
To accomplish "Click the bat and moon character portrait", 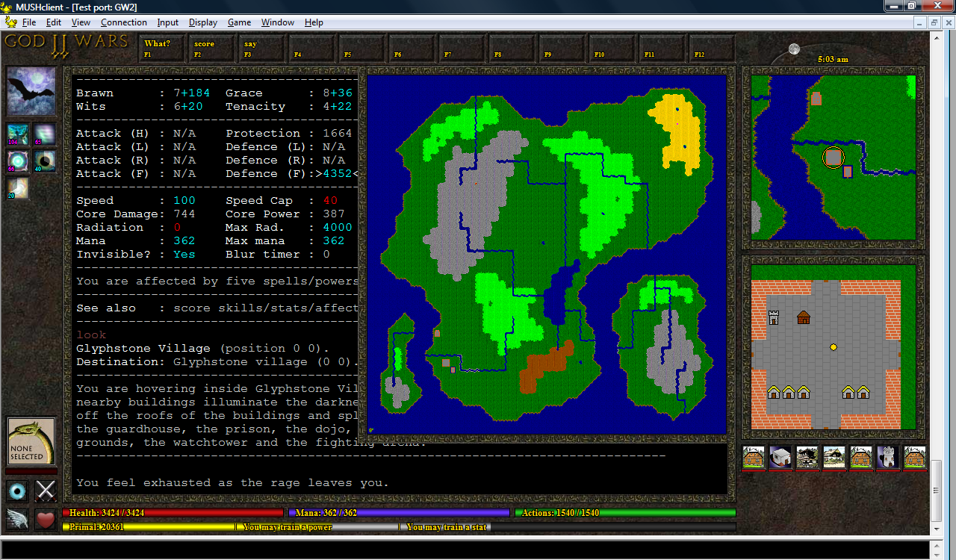I will point(31,91).
